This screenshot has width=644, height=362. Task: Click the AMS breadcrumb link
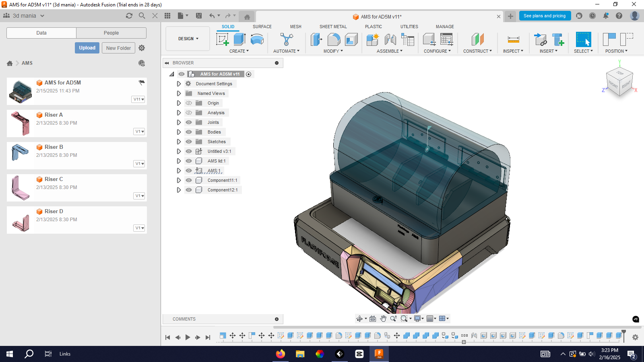pyautogui.click(x=27, y=63)
